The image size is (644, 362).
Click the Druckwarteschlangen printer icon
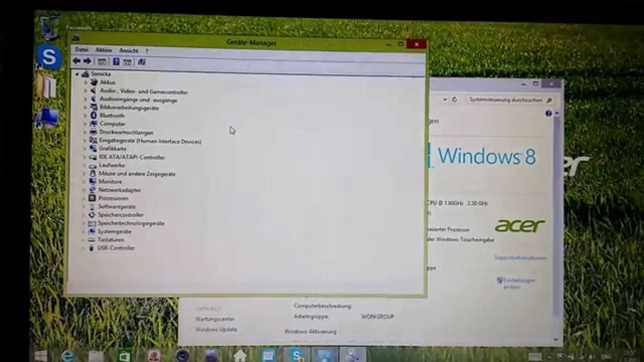[x=93, y=132]
